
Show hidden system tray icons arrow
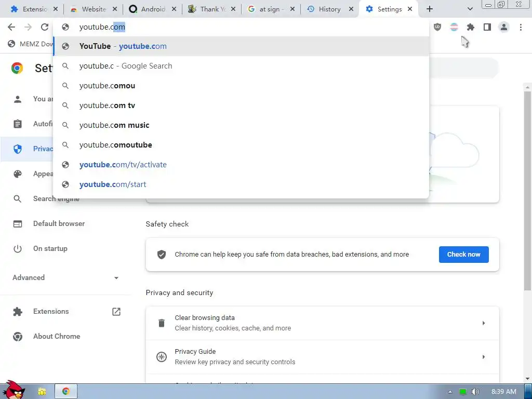tap(450, 392)
